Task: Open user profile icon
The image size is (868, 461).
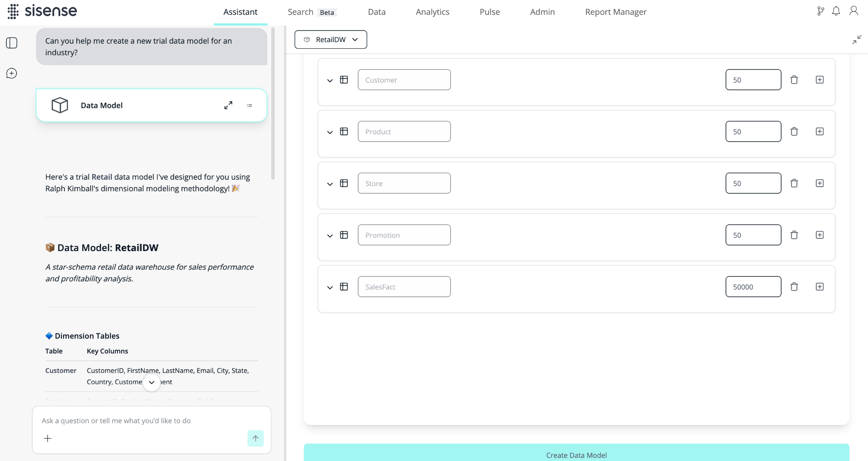Action: click(x=854, y=11)
